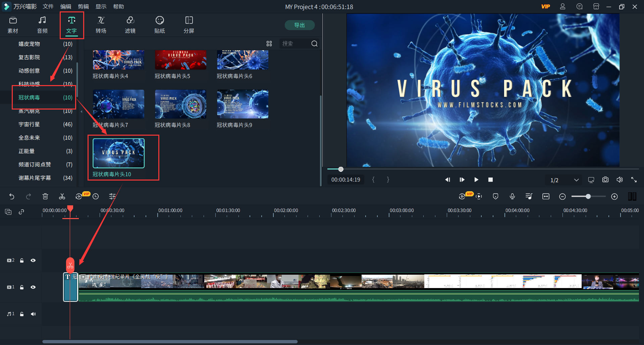Viewport: 644px width, 345px height.
Task: Undo the last edit
Action: pyautogui.click(x=12, y=196)
